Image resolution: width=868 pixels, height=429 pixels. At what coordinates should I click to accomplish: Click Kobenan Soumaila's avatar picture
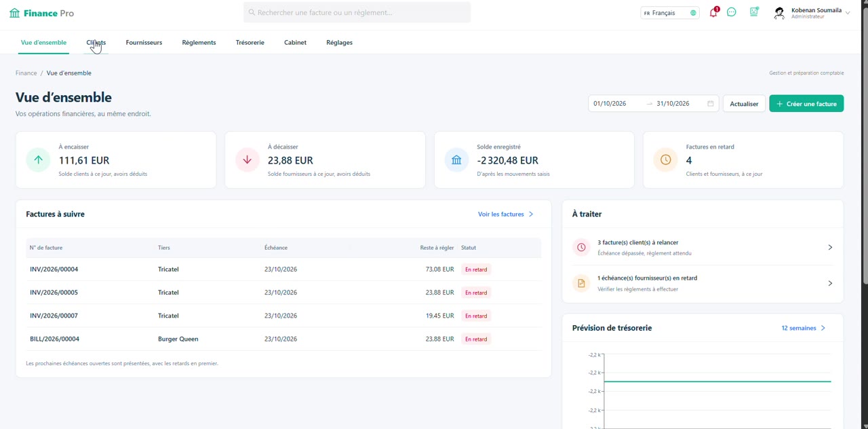[x=779, y=13]
